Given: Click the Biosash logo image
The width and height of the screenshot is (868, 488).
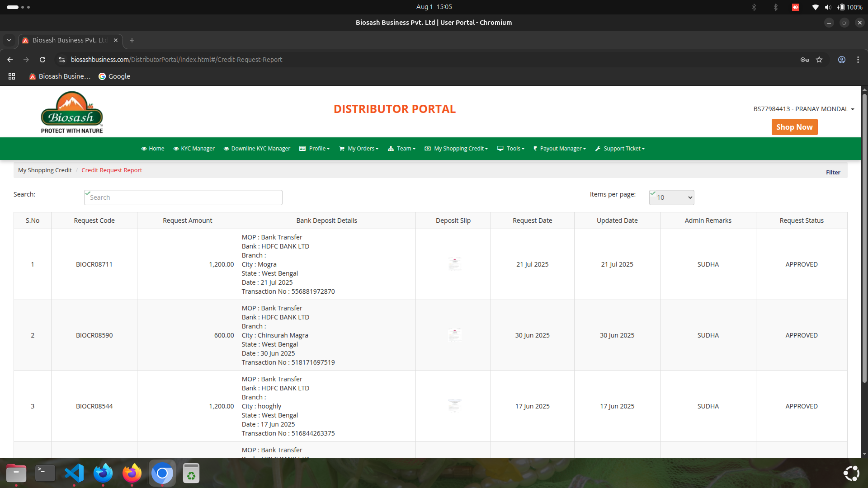Looking at the screenshot, I should tap(72, 113).
